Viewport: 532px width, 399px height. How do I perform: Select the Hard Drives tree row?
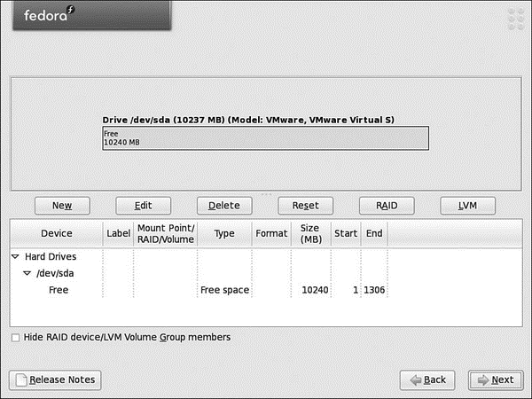(x=266, y=256)
